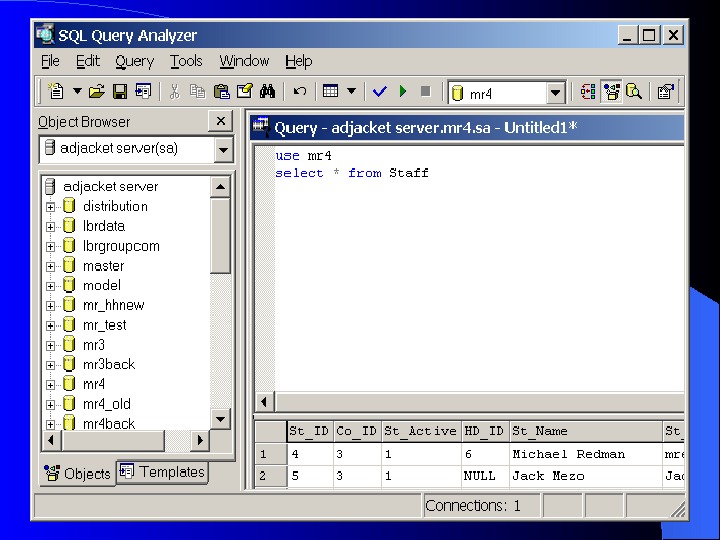Expand the mr_hhnew database node
This screenshot has height=540, width=720.
pos(51,306)
